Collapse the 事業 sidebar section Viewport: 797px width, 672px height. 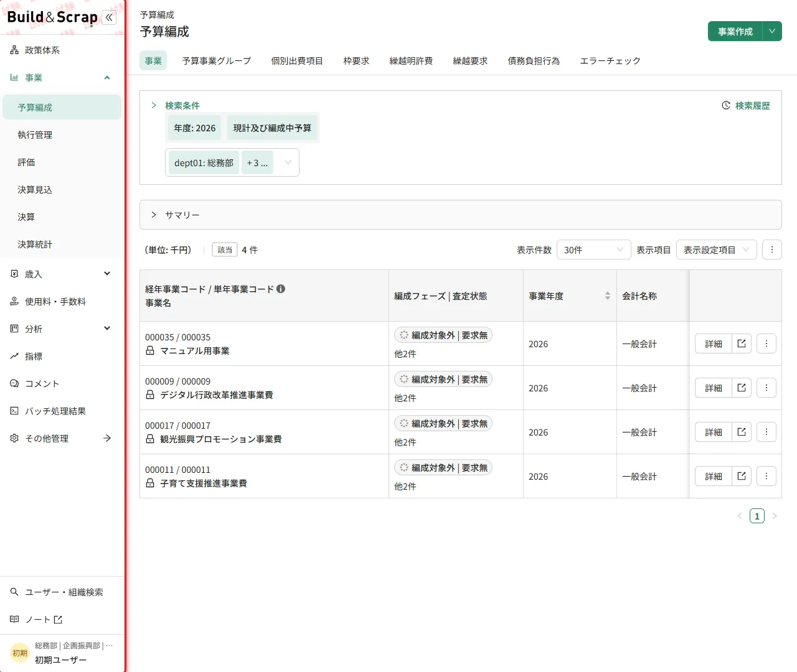62,78
